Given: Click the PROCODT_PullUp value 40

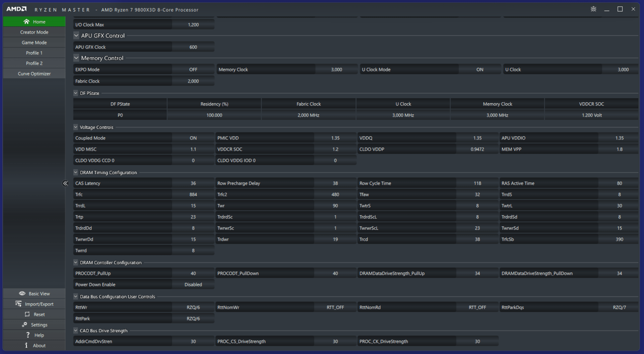Looking at the screenshot, I should pos(193,273).
